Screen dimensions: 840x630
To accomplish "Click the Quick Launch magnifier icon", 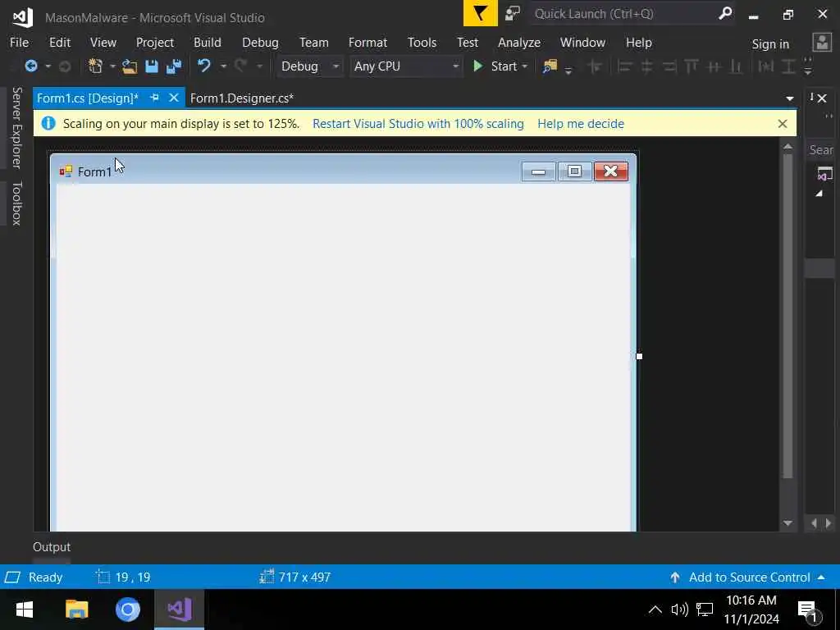I will [x=725, y=13].
